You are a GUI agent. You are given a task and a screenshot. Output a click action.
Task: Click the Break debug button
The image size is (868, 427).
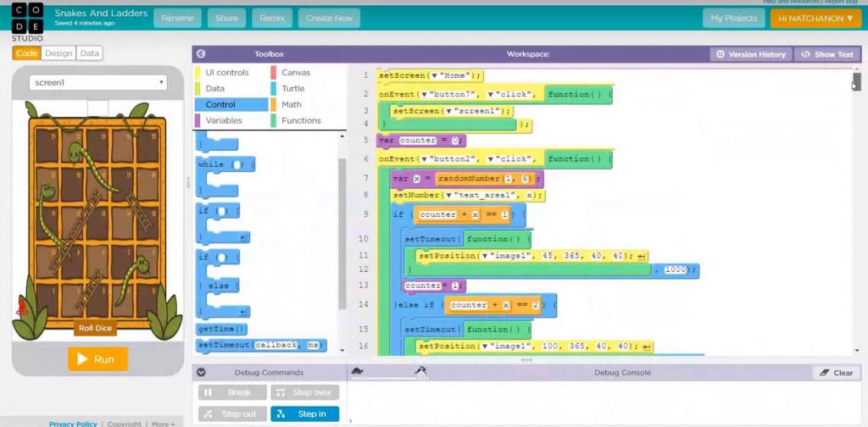point(232,392)
